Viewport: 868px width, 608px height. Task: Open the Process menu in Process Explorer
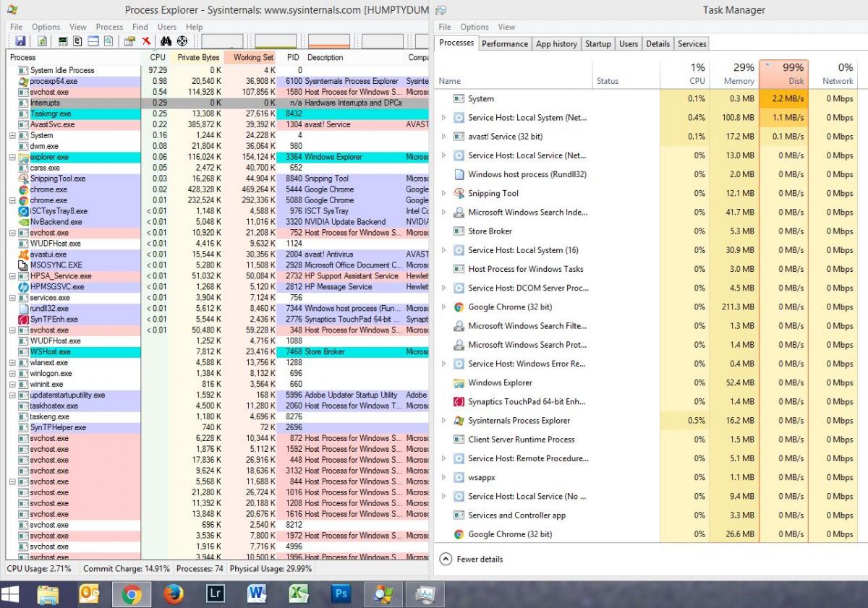click(109, 27)
